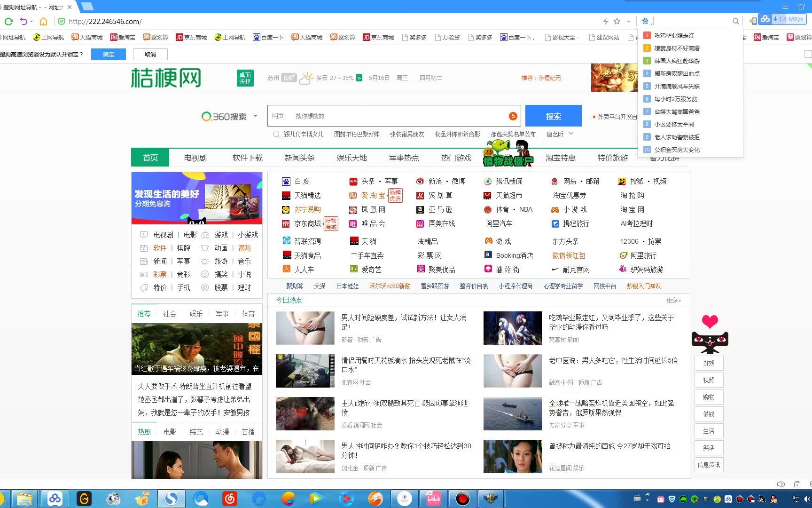The height and width of the screenshot is (508, 812).
Task: Select the 淘宝特惠 navigation tab
Action: click(x=561, y=158)
